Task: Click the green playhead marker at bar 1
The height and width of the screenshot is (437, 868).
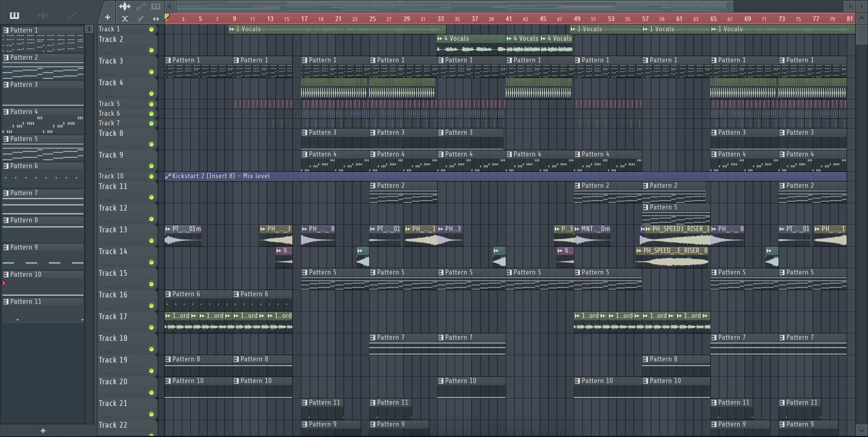Action: 167,16
